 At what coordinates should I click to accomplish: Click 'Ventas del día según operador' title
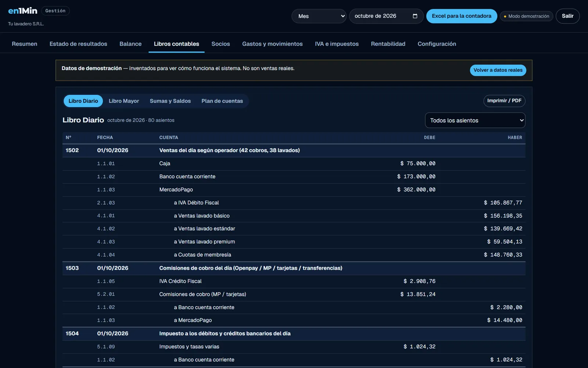pyautogui.click(x=229, y=150)
